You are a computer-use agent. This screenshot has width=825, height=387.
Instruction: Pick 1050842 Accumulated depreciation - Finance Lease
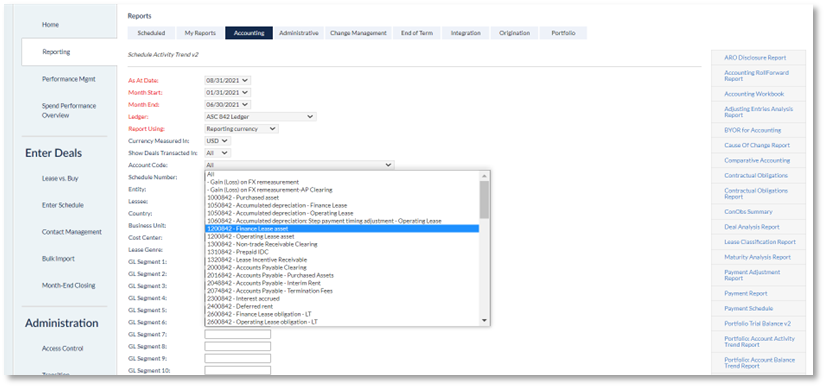tap(342, 205)
